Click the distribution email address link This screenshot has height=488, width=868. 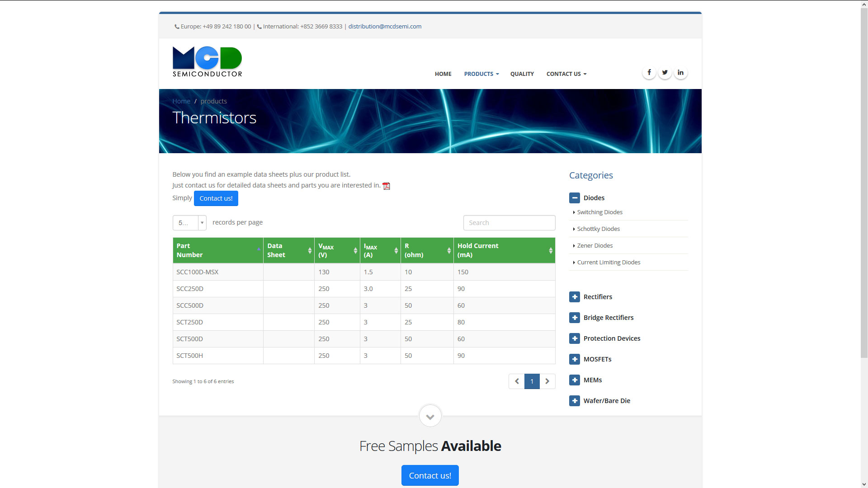pyautogui.click(x=385, y=26)
